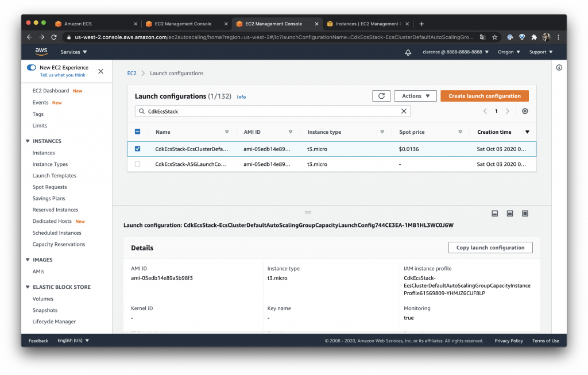This screenshot has height=375, width=588.
Task: Bookmark this page with the star
Action: coord(494,37)
